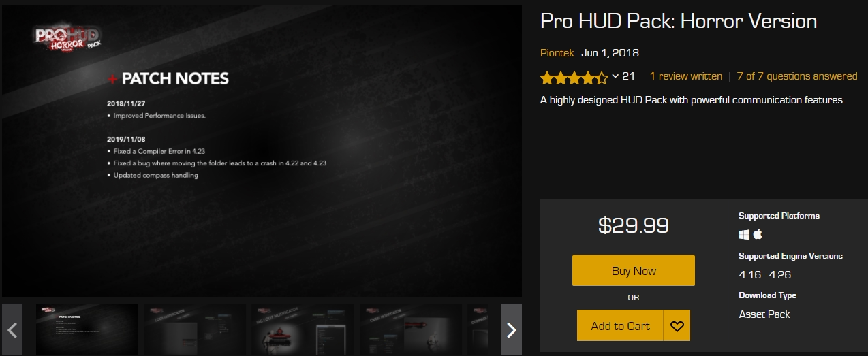
Task: Select the third thumbnail with red logo
Action: (x=303, y=329)
